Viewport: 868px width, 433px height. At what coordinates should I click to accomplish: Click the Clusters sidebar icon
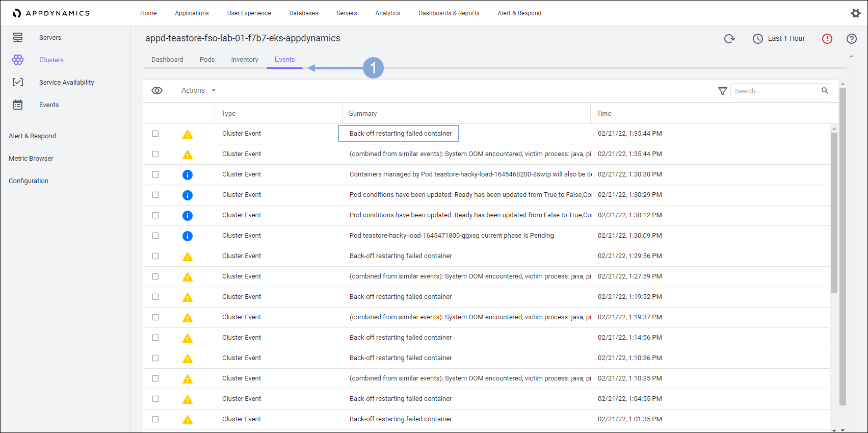[x=18, y=60]
